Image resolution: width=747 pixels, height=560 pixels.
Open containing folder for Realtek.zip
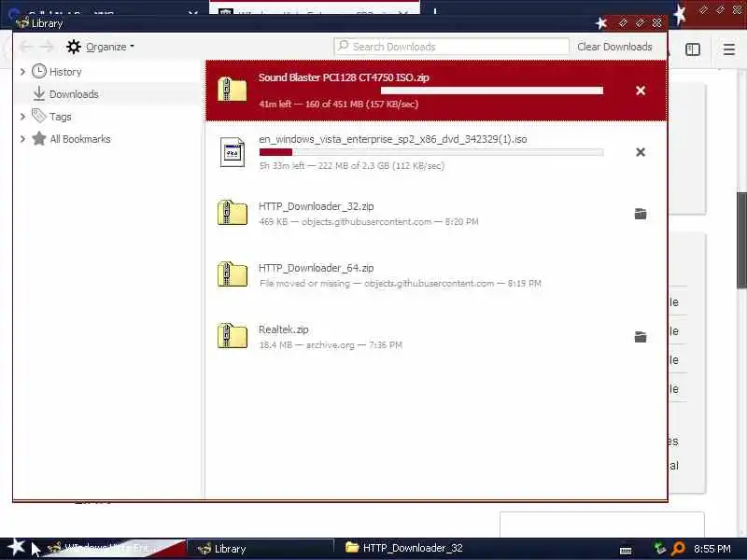(x=641, y=337)
